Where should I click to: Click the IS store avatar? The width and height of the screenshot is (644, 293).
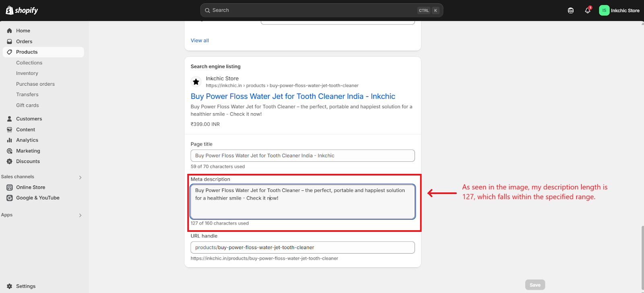tap(604, 10)
